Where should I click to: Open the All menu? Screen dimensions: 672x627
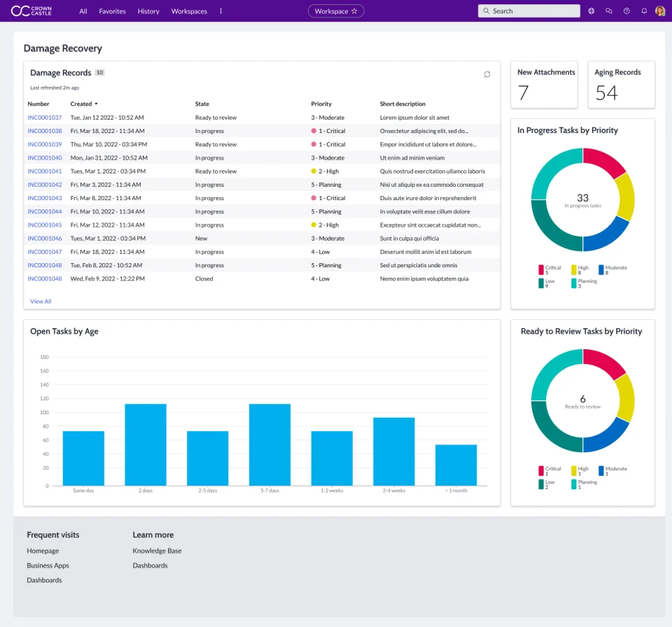pos(83,11)
